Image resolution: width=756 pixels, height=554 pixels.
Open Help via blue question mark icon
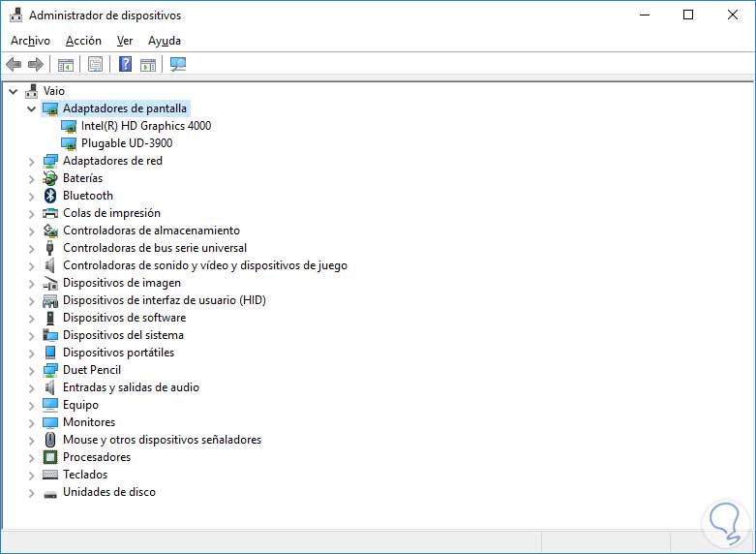(126, 64)
